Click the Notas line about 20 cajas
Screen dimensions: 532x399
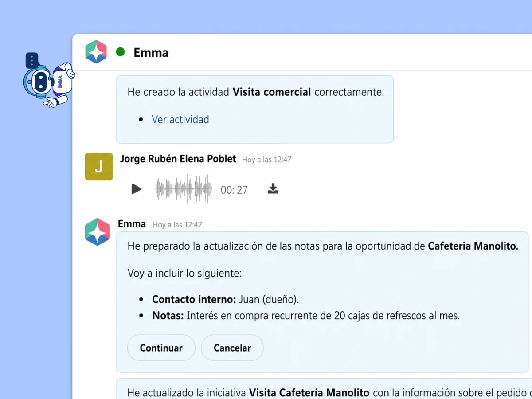tap(306, 316)
